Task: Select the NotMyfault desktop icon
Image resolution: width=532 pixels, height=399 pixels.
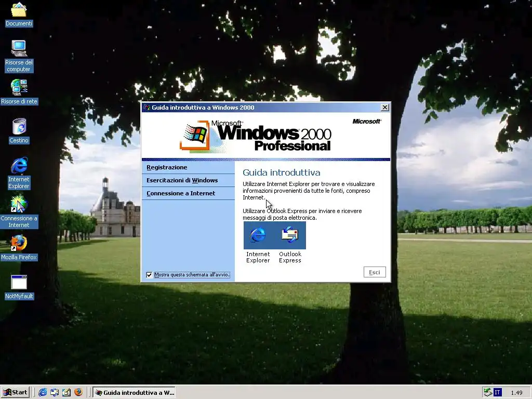Action: [19, 287]
